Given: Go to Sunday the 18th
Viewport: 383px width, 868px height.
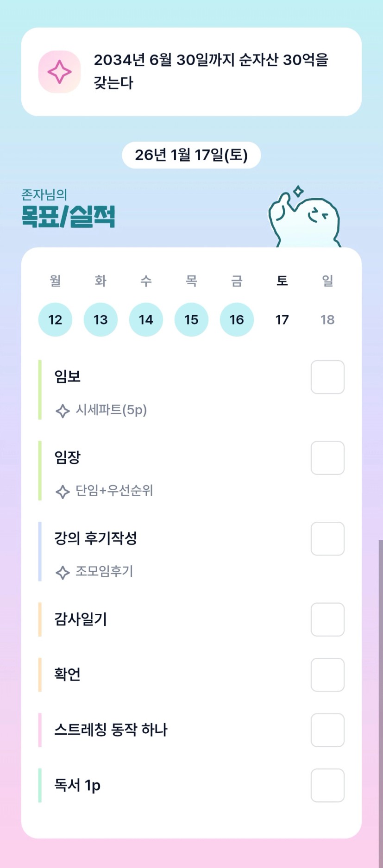Looking at the screenshot, I should (327, 319).
